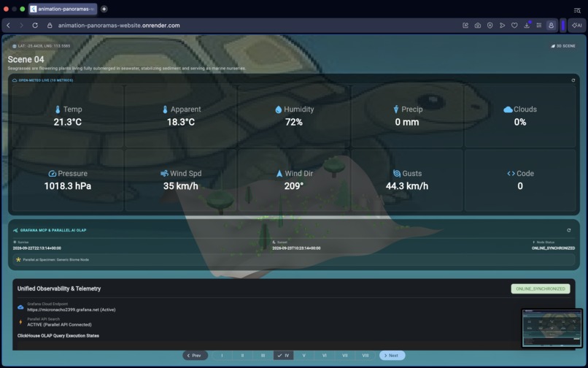Open the downloads icon with blue badge
The height and width of the screenshot is (368, 588).
(527, 25)
